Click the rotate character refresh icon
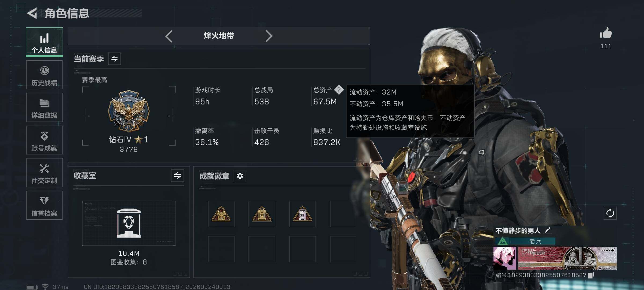This screenshot has height=290, width=644. tap(610, 213)
